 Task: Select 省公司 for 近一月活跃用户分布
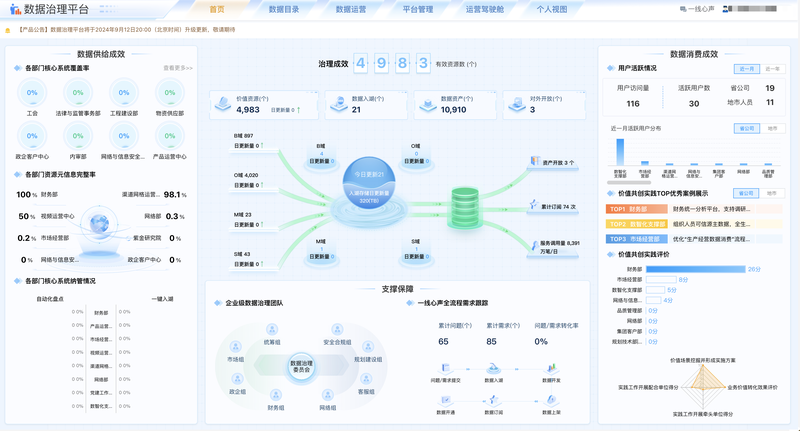coord(746,129)
